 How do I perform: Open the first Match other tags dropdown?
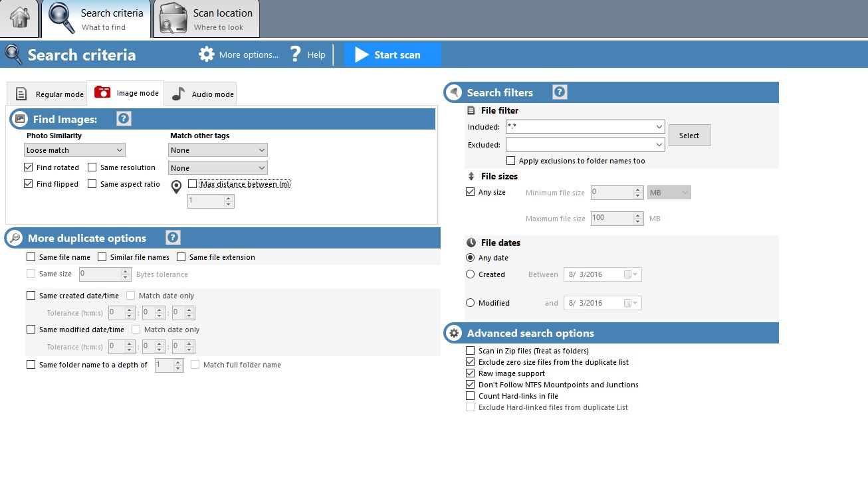[x=217, y=150]
